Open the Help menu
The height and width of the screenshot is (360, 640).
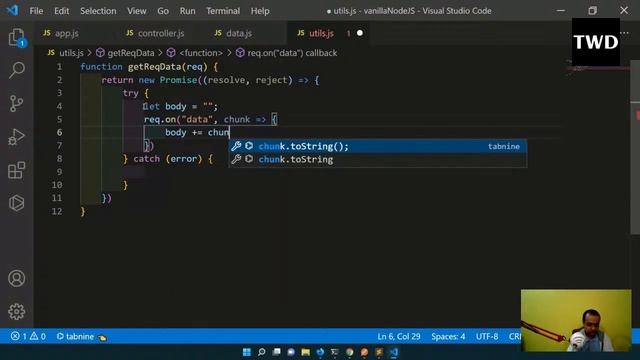[x=260, y=11]
